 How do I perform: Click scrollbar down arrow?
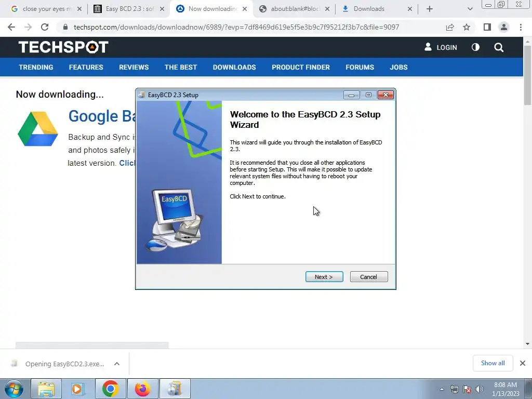527,344
